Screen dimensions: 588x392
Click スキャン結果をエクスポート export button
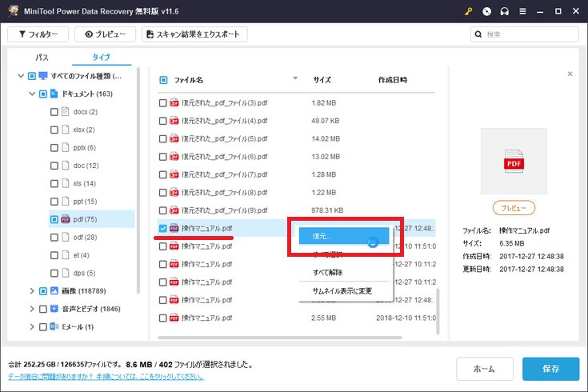coord(194,34)
